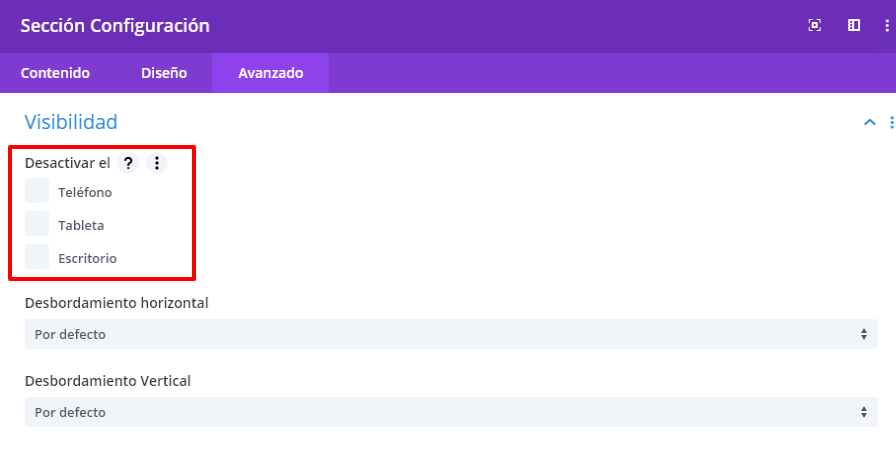Click the fullscreen expand icon in the header
The image size is (896, 457).
coord(814,25)
